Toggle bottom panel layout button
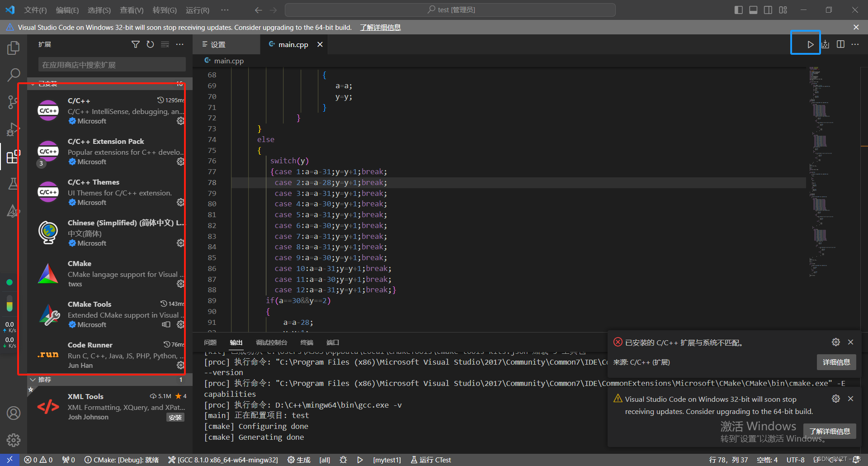Screen dimensions: 868x466 point(753,10)
